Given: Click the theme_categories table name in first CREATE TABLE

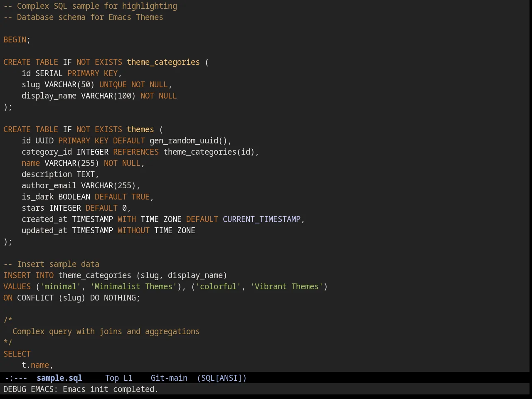Looking at the screenshot, I should click(163, 62).
